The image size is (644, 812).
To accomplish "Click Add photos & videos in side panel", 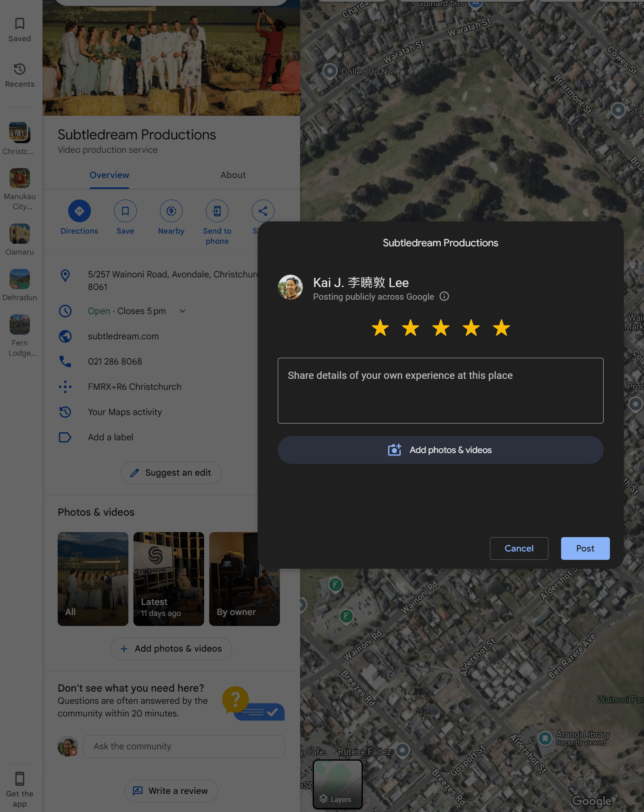I will 171,649.
